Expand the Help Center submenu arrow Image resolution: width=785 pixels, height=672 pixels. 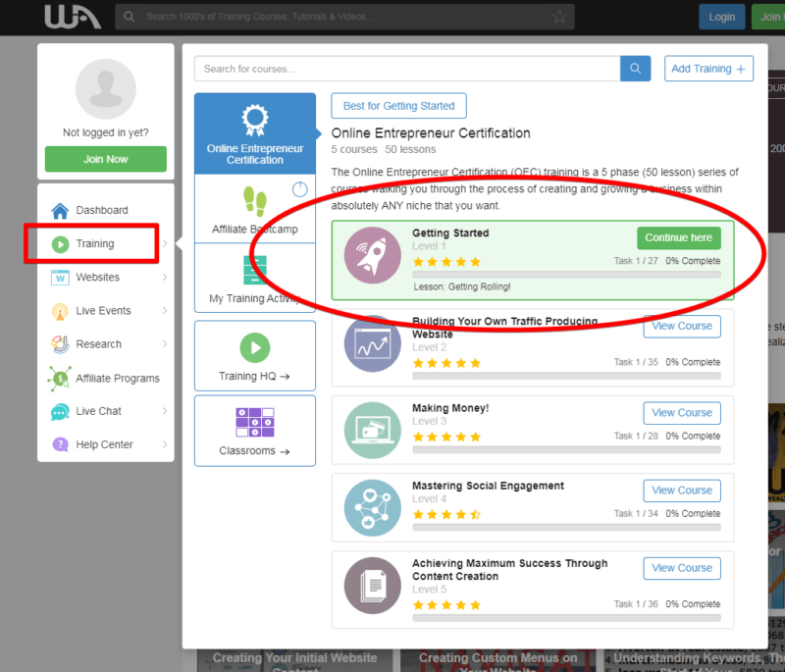click(165, 444)
